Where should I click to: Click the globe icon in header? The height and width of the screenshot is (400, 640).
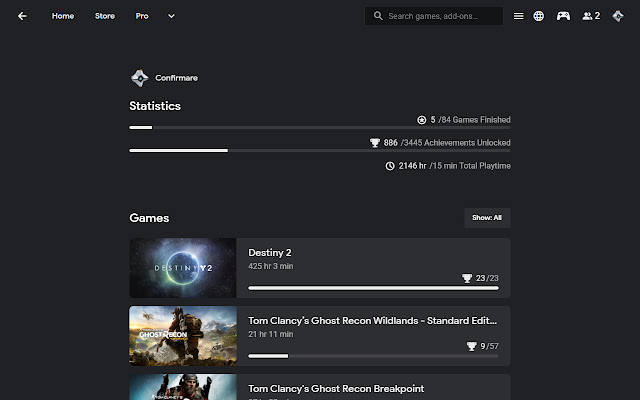(x=539, y=16)
